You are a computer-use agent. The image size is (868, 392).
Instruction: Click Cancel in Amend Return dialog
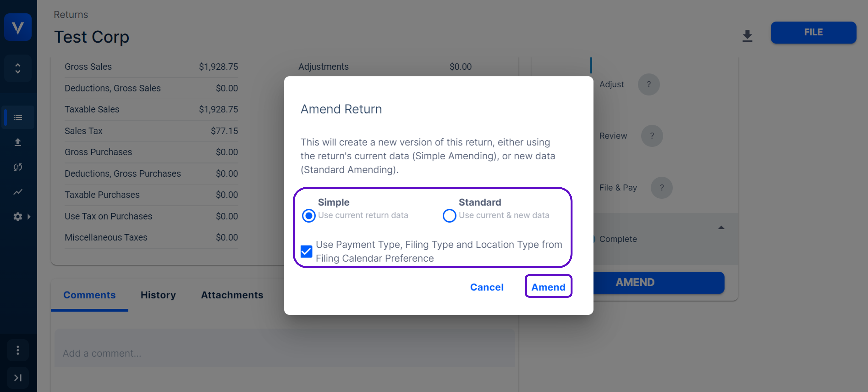[486, 287]
